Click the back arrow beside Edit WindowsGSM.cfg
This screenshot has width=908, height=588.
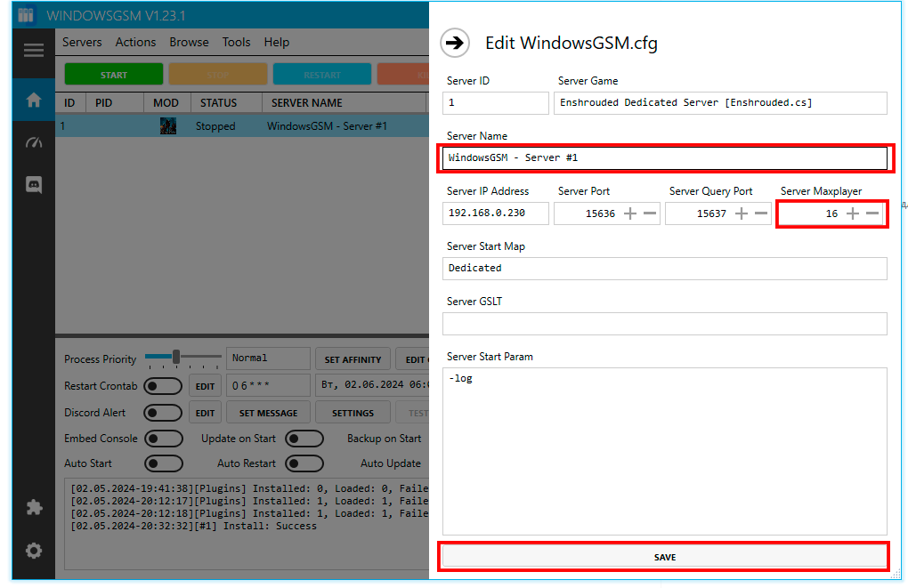(455, 43)
